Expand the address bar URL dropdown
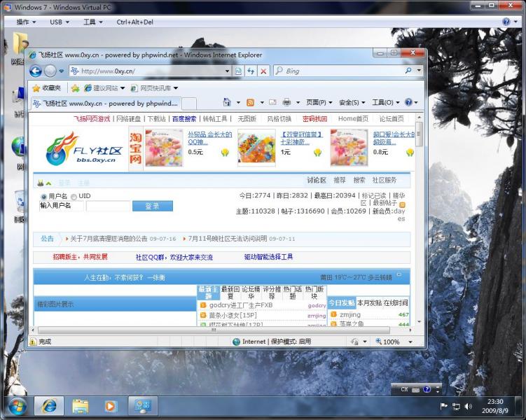This screenshot has height=420, width=526. (227, 71)
